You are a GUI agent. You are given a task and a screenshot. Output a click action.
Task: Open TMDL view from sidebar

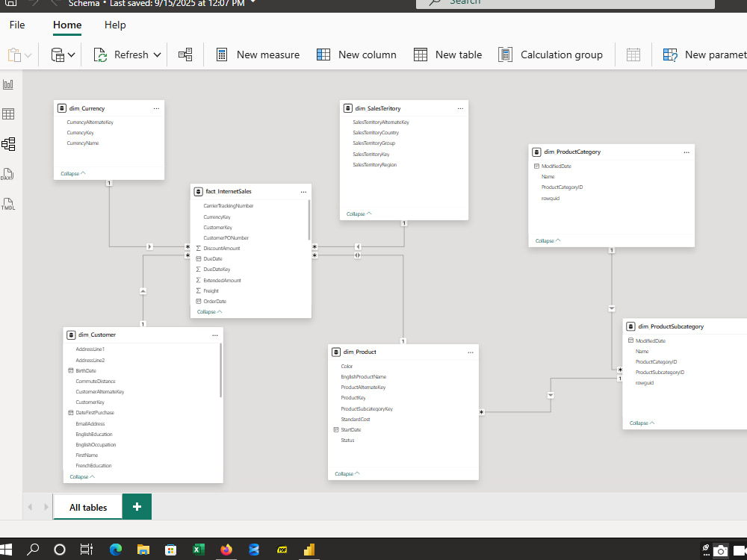pos(8,204)
